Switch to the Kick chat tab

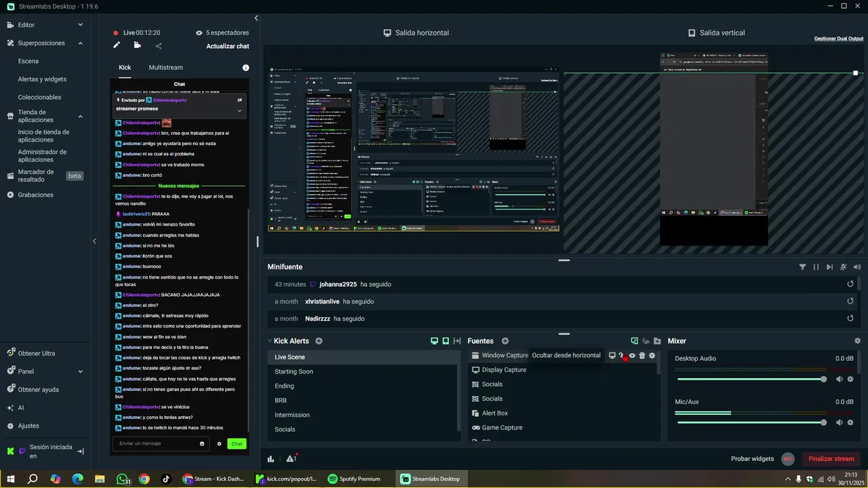[x=125, y=67]
